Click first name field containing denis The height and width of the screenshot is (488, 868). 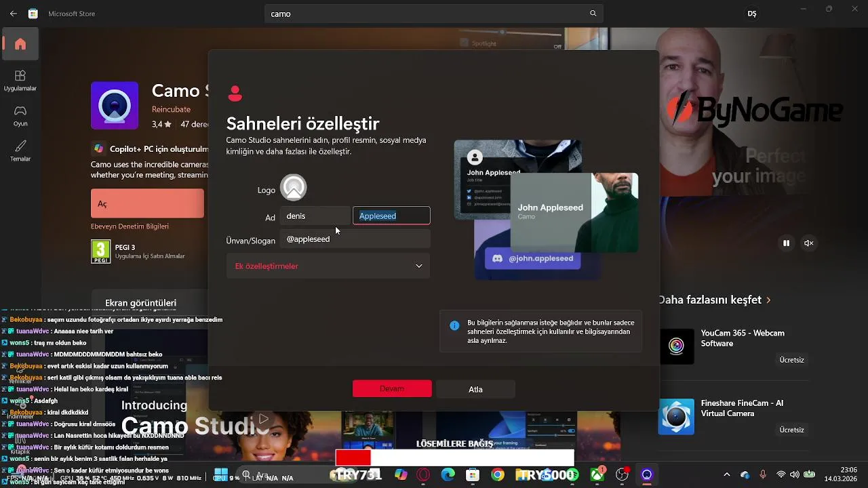click(315, 216)
